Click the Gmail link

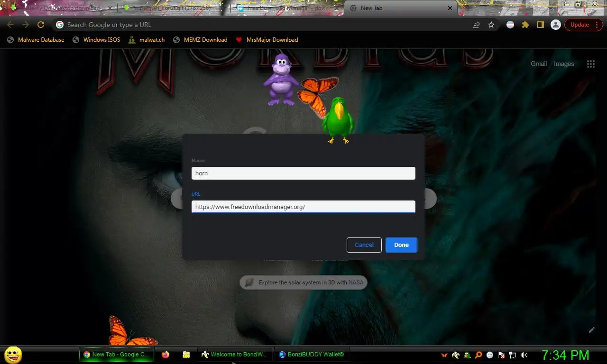coord(539,64)
